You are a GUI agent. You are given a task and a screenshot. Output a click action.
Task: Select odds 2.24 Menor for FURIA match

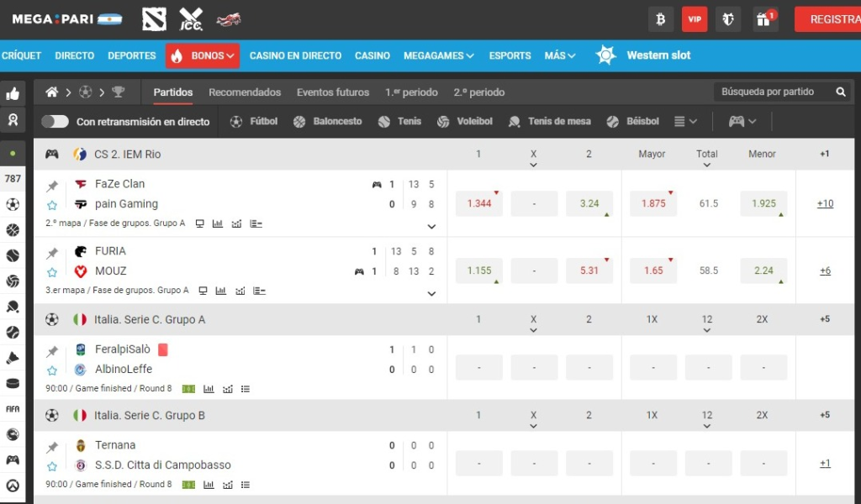point(763,270)
